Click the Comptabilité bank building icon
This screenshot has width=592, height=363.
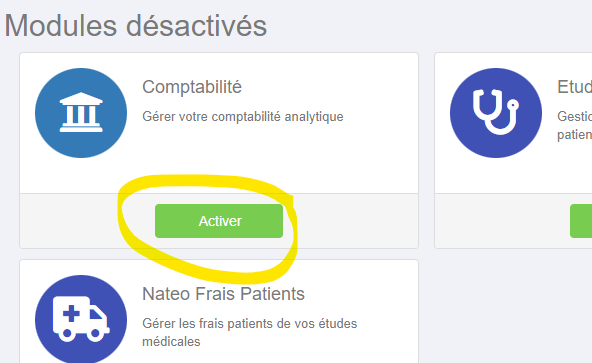(x=81, y=113)
